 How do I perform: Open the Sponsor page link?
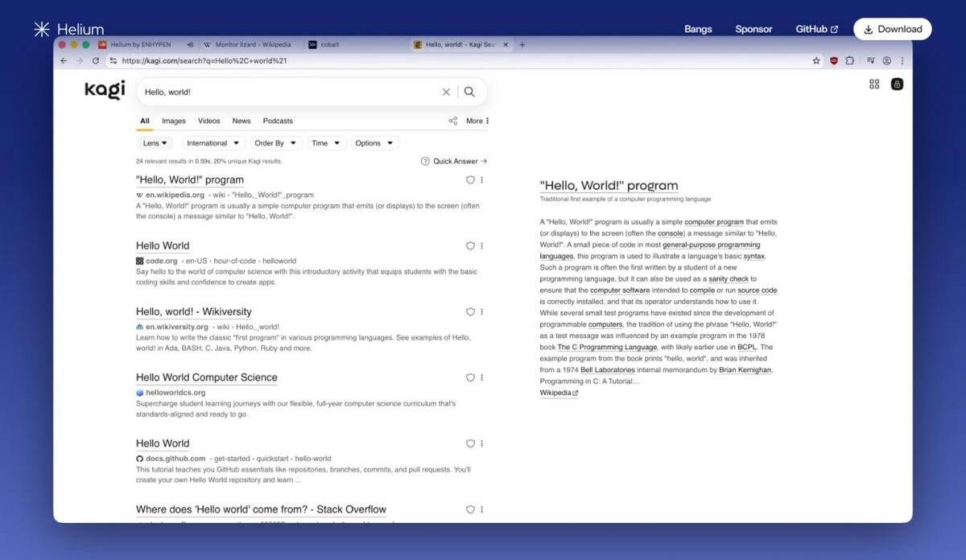click(753, 29)
